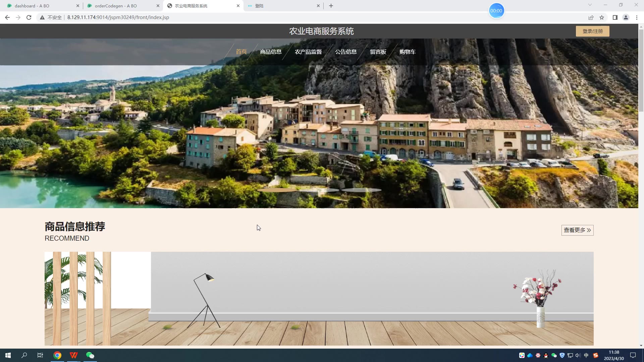
Task: Select third carousel slide indicator
Action: coord(361,190)
